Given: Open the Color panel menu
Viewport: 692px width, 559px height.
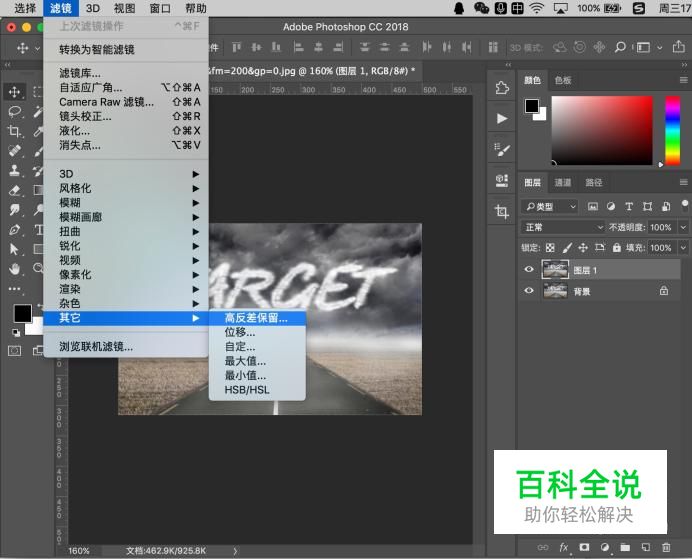Looking at the screenshot, I should (684, 80).
